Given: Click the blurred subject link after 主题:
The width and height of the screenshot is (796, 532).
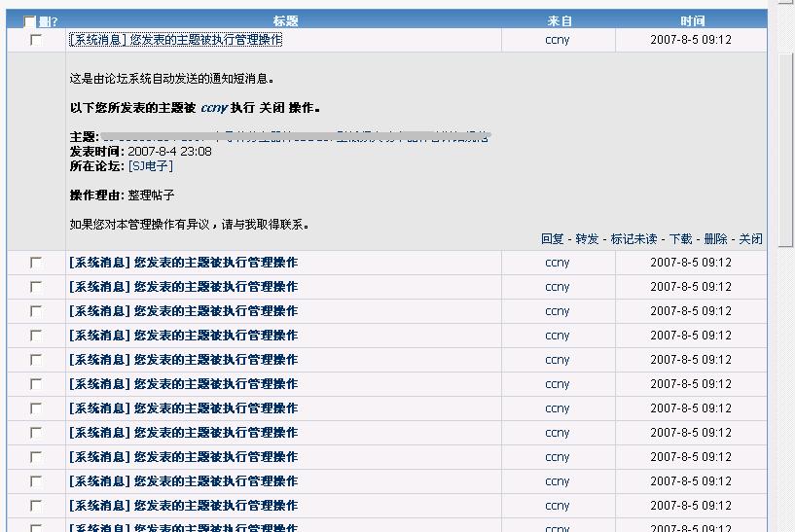Looking at the screenshot, I should click(296, 137).
